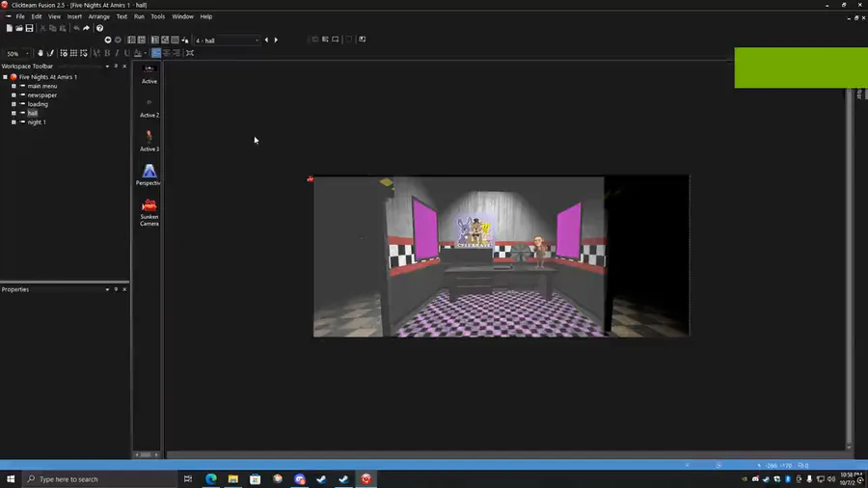
Task: Toggle bold text formatting
Action: click(107, 53)
